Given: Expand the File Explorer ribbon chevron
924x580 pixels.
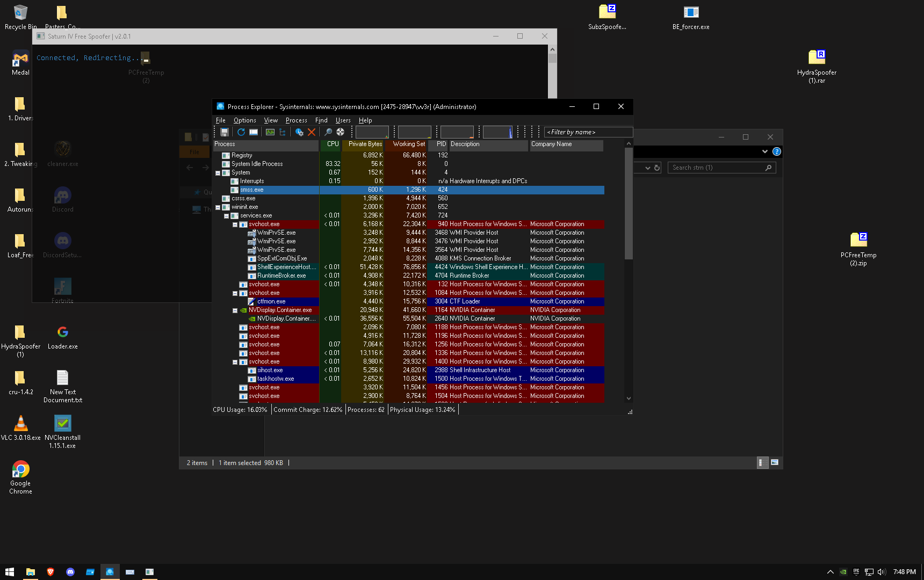Looking at the screenshot, I should pos(764,152).
